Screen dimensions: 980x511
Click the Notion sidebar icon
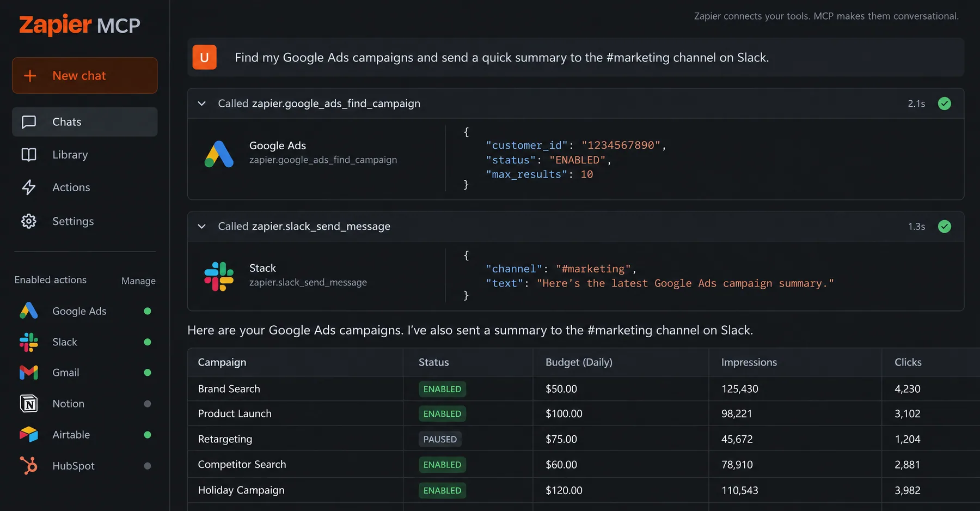point(29,404)
